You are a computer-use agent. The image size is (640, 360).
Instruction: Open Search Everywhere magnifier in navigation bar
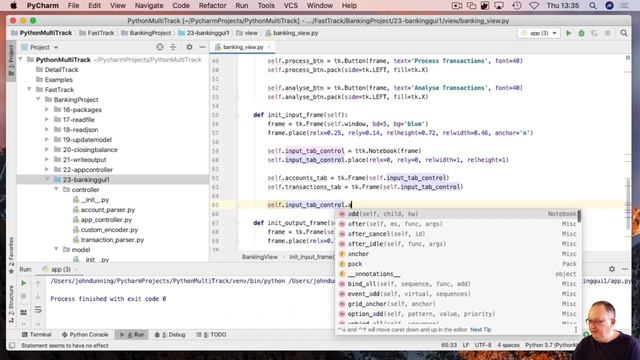tap(624, 33)
